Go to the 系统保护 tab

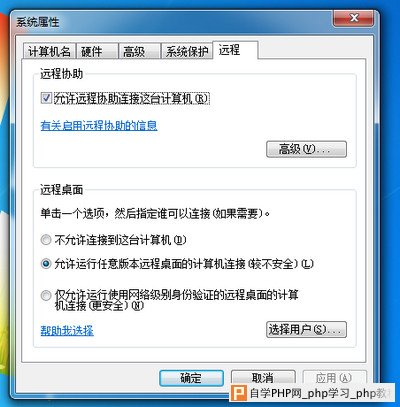187,51
